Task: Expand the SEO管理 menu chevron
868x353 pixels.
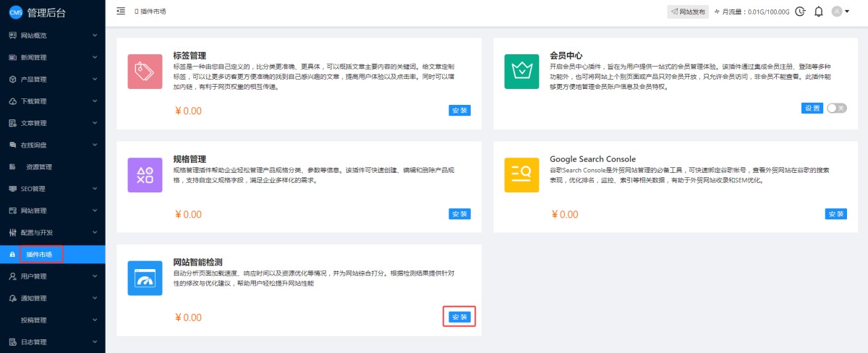Action: pos(95,189)
